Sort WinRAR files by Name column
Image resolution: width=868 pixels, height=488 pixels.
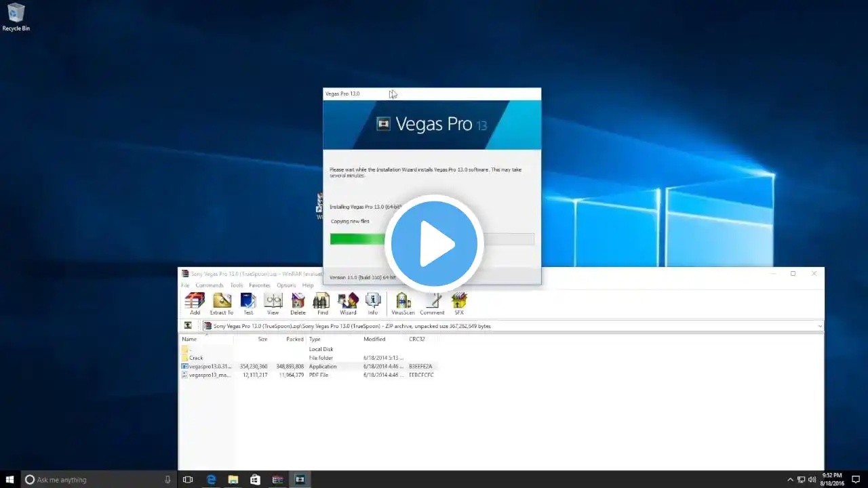[207, 339]
